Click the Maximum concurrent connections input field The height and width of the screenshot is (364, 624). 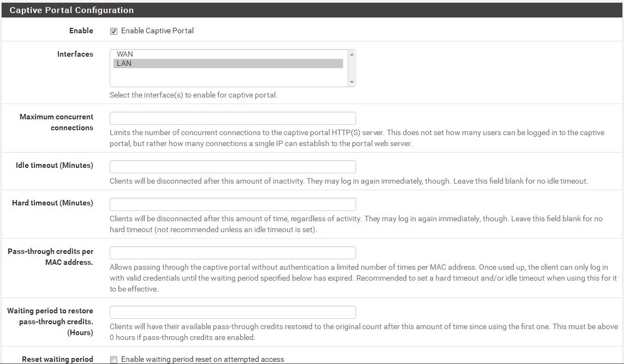pyautogui.click(x=232, y=118)
